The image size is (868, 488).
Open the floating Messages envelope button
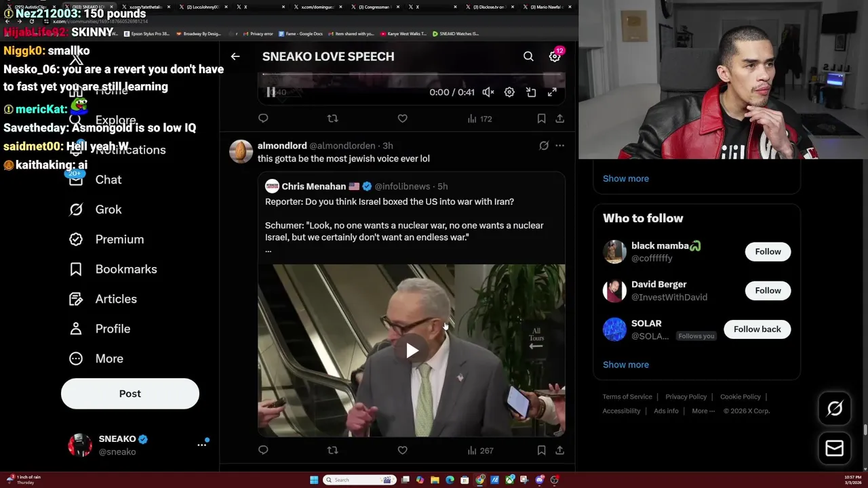[x=835, y=448]
